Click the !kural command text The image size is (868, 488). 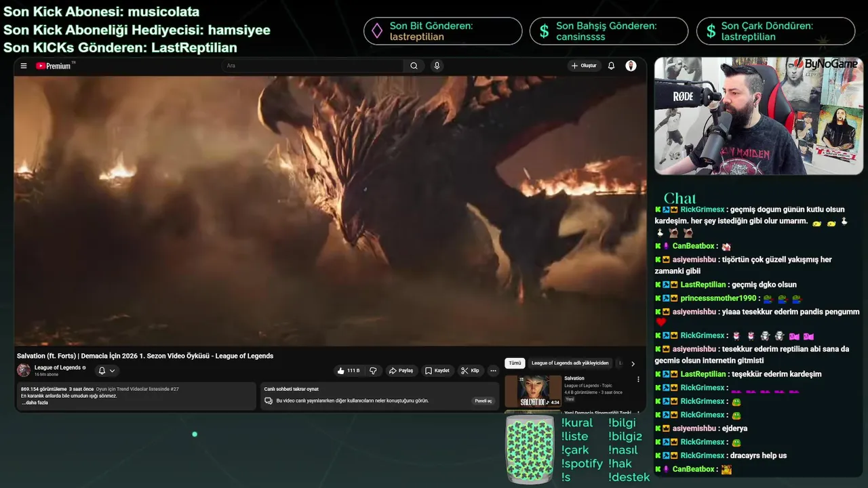[x=577, y=423]
